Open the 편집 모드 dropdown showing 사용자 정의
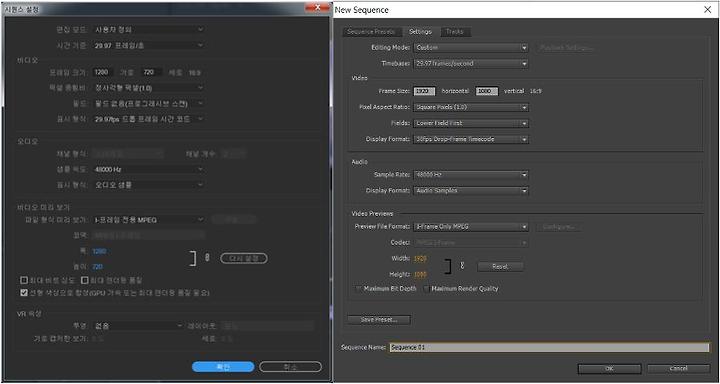Viewport: 720px width, 384px height. click(148, 29)
